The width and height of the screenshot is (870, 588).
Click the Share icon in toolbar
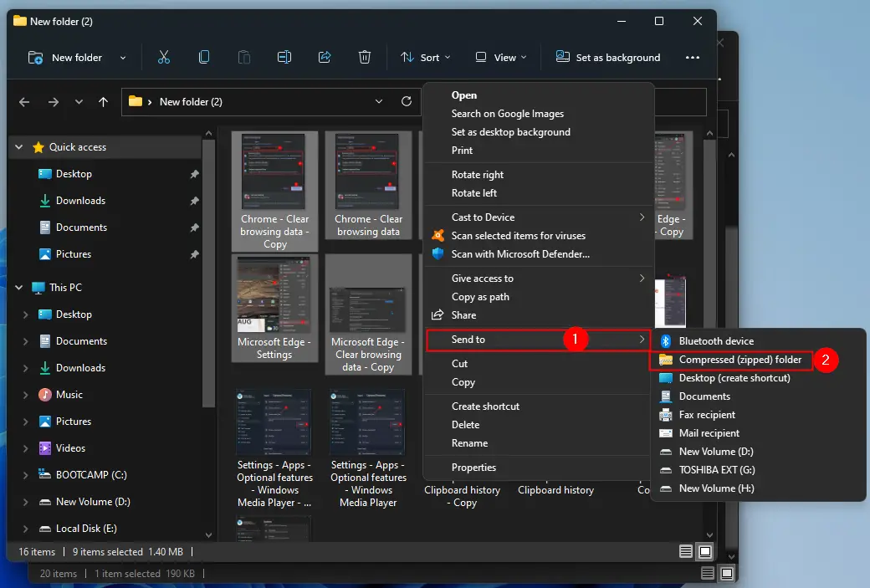(x=325, y=57)
